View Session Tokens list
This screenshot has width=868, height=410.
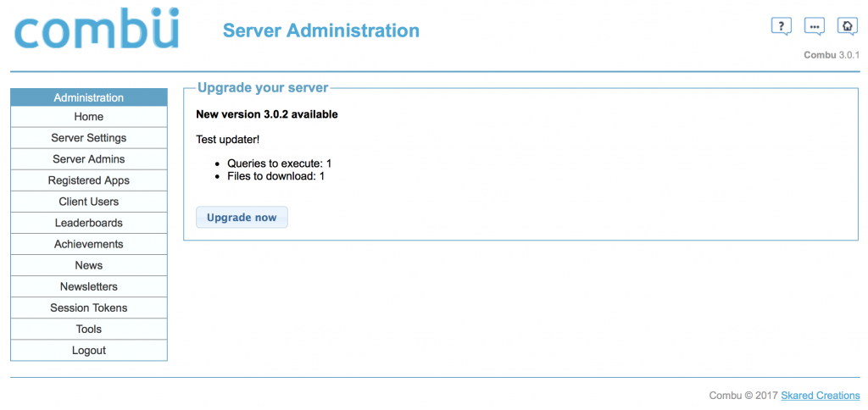[x=88, y=307]
